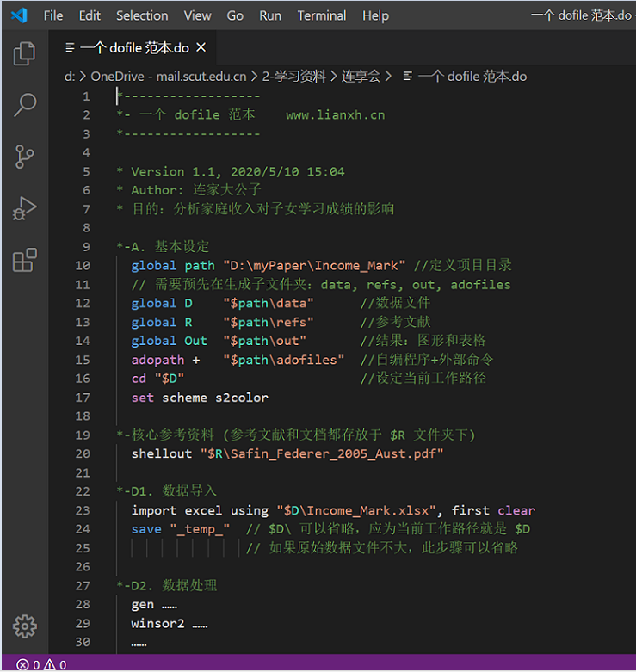Open the Manage gear menu

[x=25, y=626]
